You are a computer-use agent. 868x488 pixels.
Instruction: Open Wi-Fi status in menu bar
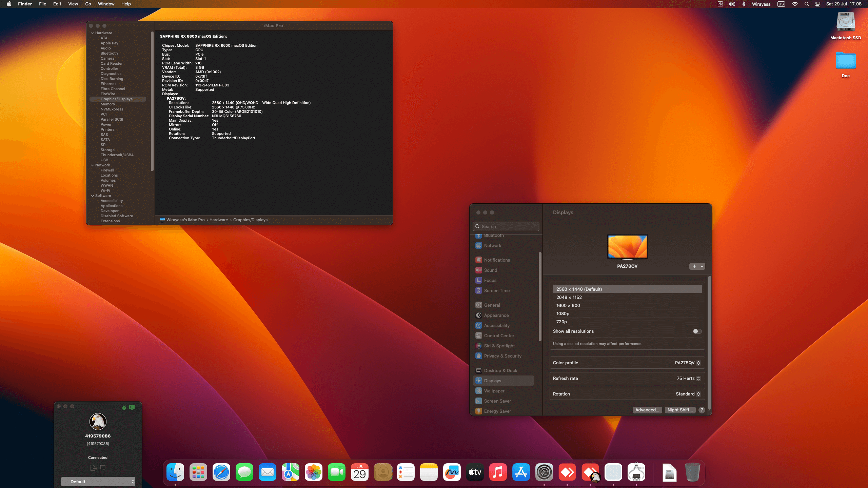point(795,4)
